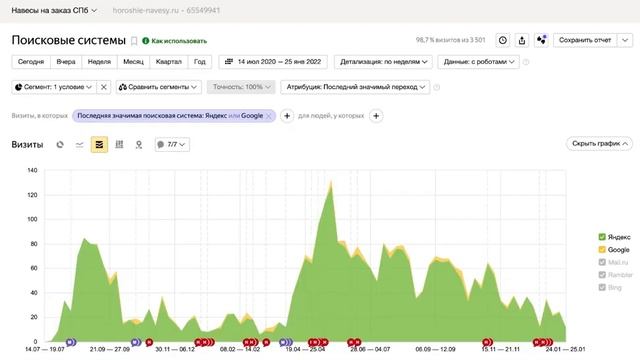Click the colored dots icon near Сохранить отчет

pyautogui.click(x=541, y=40)
